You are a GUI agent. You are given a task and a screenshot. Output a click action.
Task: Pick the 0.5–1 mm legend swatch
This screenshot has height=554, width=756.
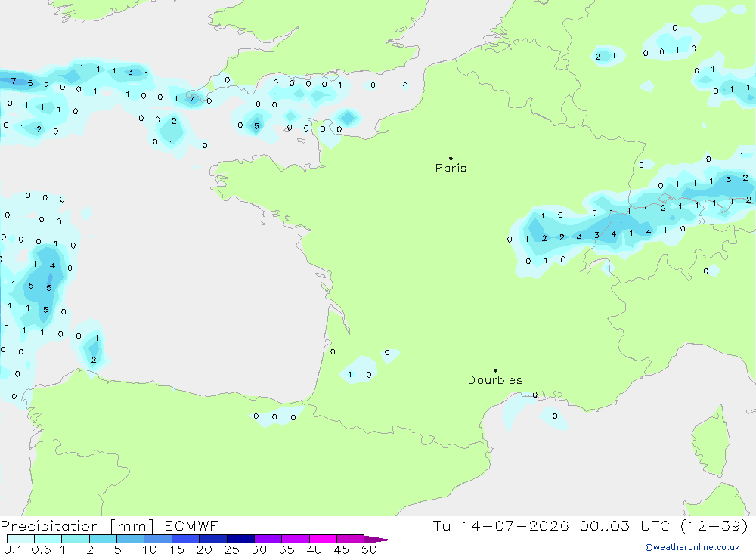click(x=48, y=539)
